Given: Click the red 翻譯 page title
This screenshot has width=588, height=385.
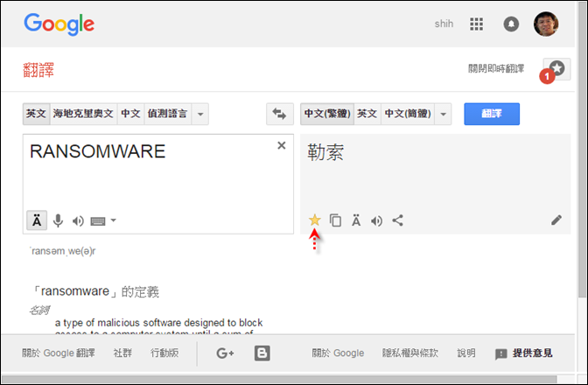Looking at the screenshot, I should [x=38, y=70].
